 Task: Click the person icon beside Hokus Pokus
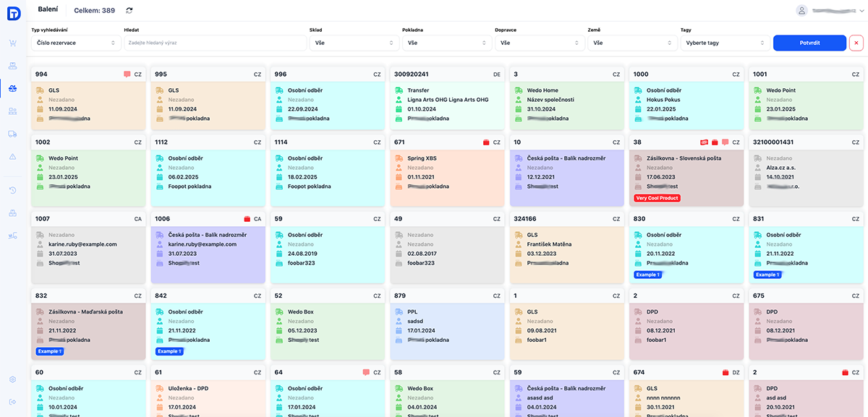pyautogui.click(x=639, y=100)
